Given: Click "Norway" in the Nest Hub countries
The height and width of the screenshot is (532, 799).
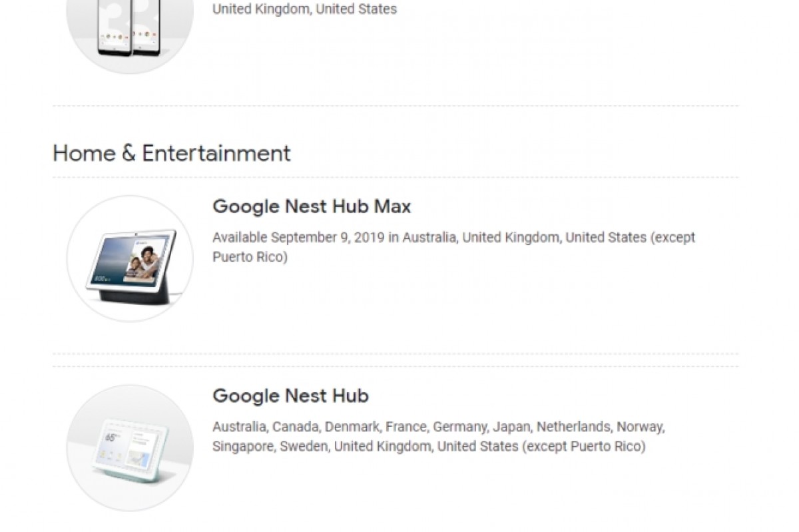Looking at the screenshot, I should point(640,426).
